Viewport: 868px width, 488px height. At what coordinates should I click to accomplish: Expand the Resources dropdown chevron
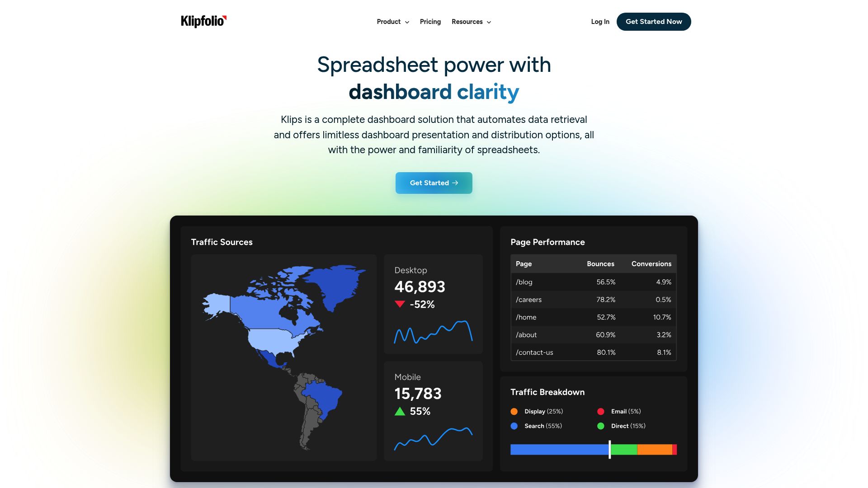489,22
